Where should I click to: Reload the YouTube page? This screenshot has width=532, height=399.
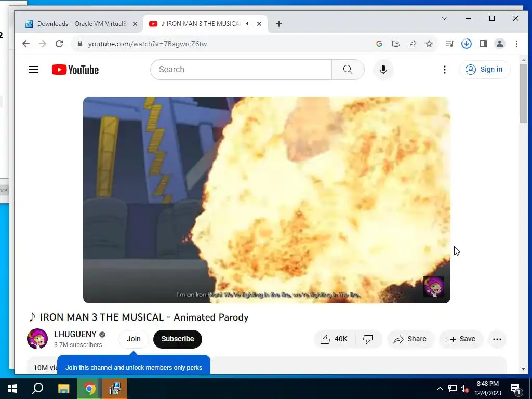(59, 44)
